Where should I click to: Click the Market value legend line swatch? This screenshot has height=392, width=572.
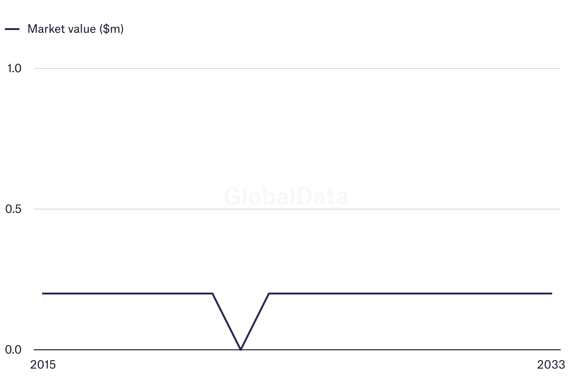(12, 29)
